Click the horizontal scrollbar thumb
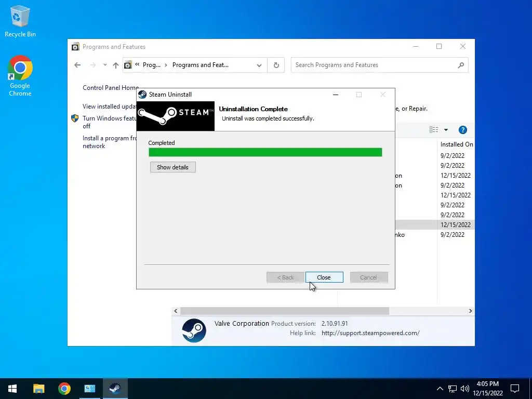This screenshot has width=532, height=399. tap(285, 311)
